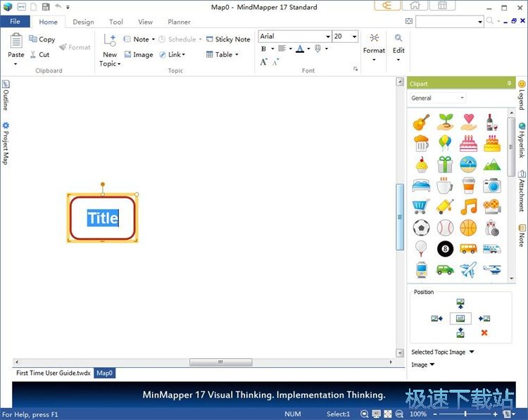This screenshot has width=528, height=420.
Task: Switch to the Tool tab
Action: [116, 22]
